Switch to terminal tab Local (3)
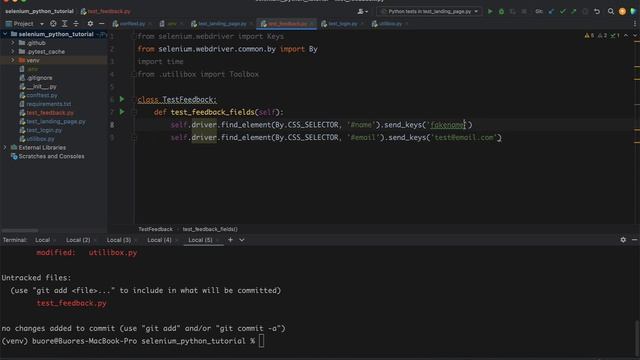Viewport: 640px width, 360px height. 119,240
